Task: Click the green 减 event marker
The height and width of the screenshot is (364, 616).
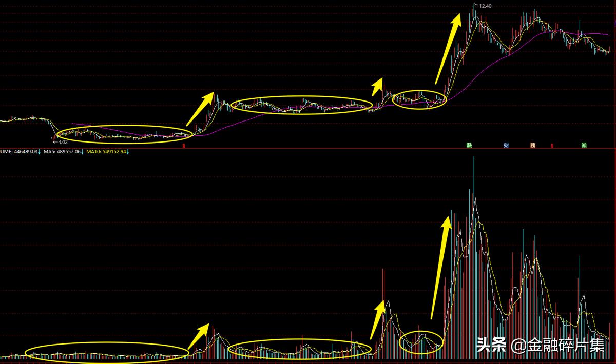Action: point(584,146)
